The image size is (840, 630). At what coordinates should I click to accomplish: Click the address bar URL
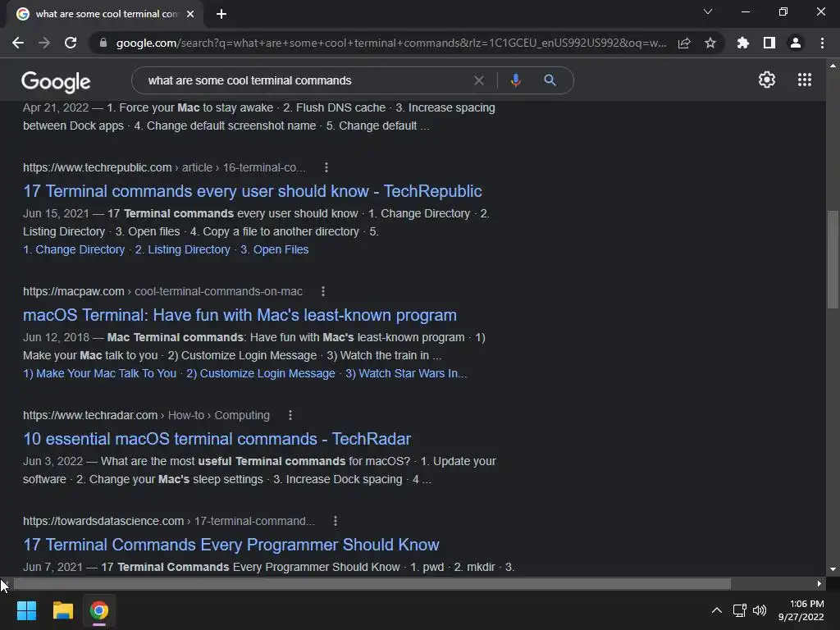[x=391, y=43]
